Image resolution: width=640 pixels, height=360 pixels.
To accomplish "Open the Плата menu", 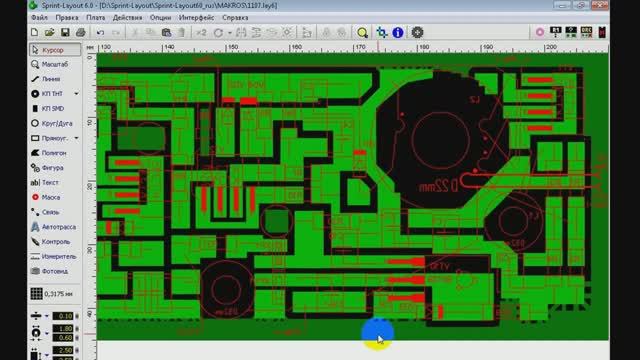I will 96,18.
